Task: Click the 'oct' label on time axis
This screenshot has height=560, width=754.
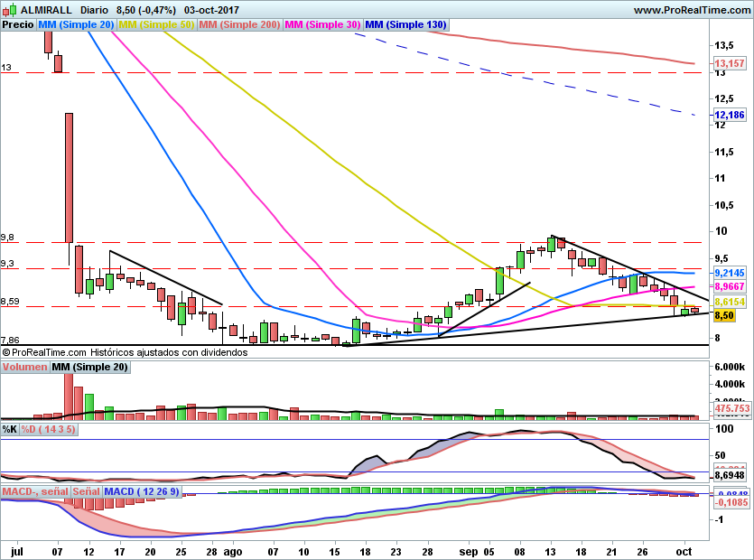Action: pyautogui.click(x=684, y=551)
